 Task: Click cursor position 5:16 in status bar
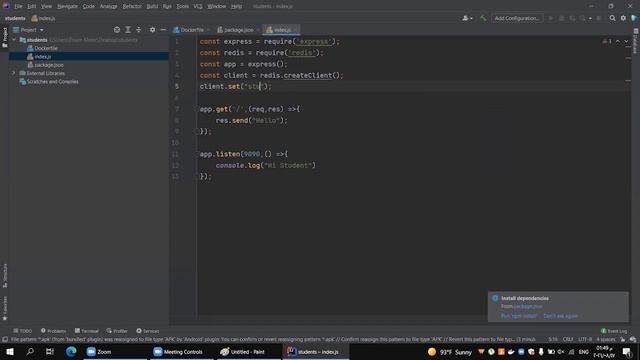click(553, 340)
